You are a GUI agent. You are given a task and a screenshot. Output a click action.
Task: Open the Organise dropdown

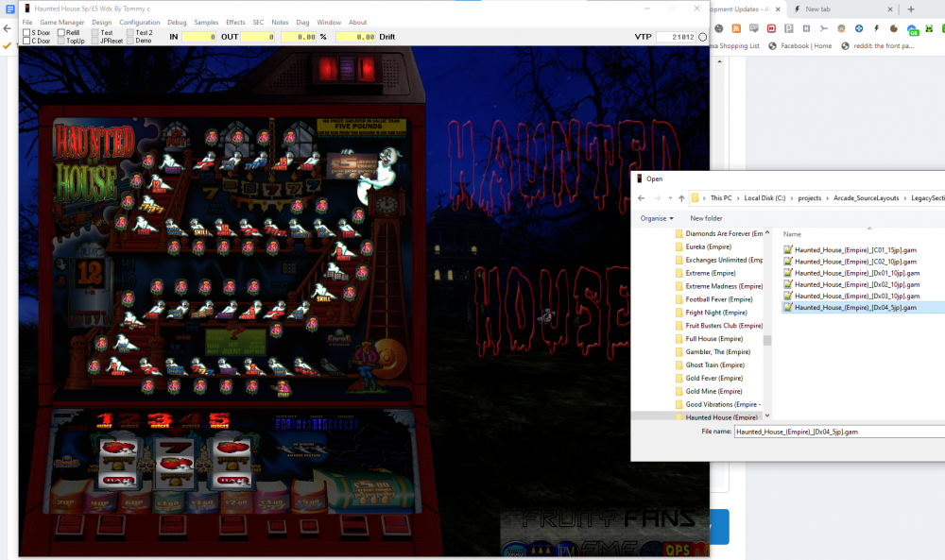click(657, 218)
